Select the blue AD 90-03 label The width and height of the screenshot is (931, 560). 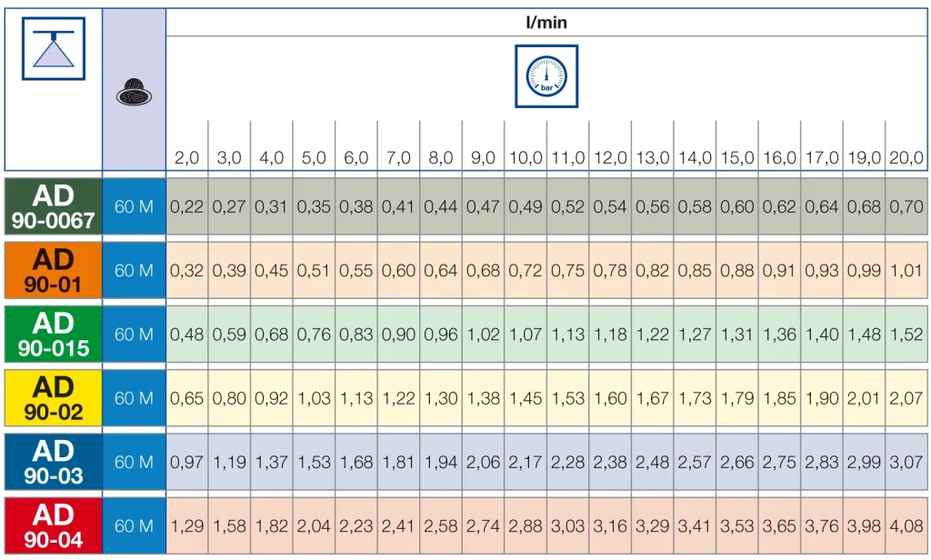click(53, 462)
